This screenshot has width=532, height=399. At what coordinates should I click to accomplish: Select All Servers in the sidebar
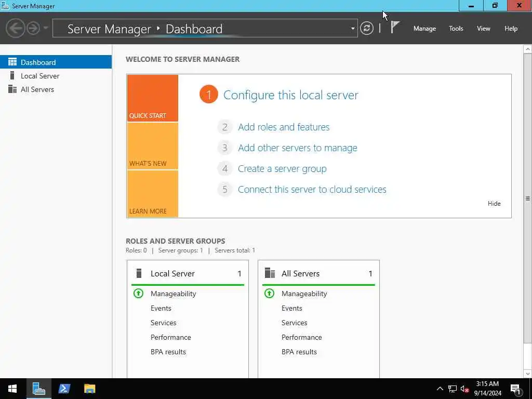coord(56,89)
